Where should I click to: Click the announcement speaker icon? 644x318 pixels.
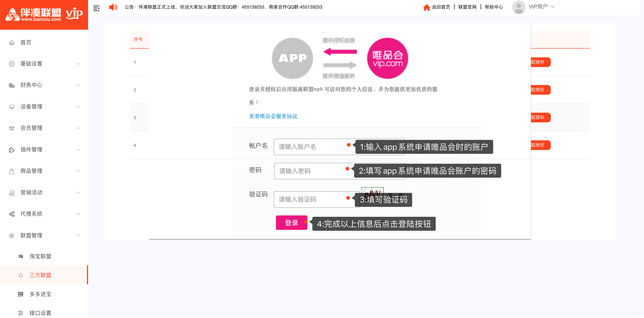click(113, 7)
